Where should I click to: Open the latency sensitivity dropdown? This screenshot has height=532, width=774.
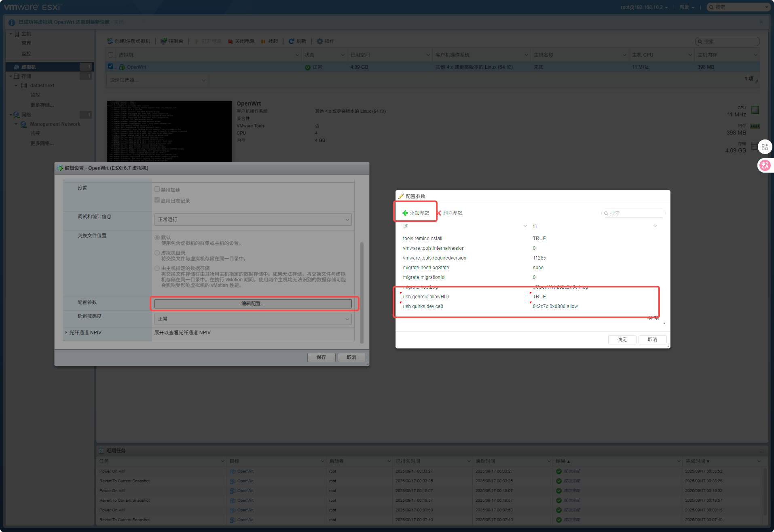click(x=253, y=319)
